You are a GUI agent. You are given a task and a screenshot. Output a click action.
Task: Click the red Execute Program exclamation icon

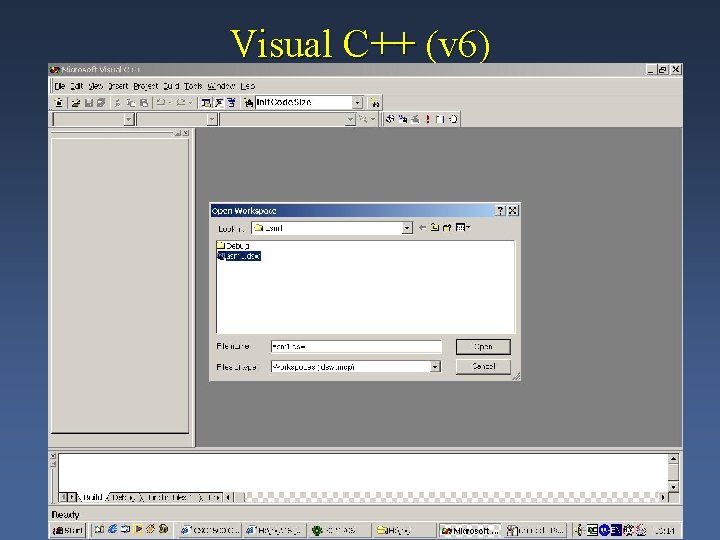coord(428,119)
